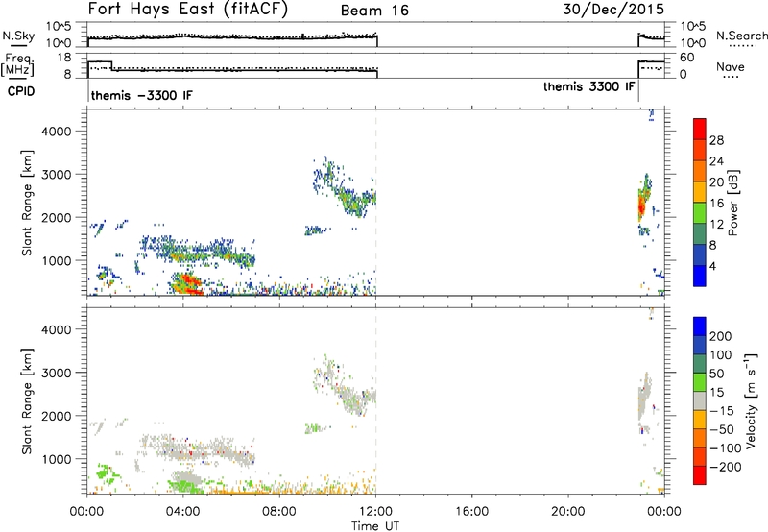Click the Time UT axis title

tap(375, 526)
